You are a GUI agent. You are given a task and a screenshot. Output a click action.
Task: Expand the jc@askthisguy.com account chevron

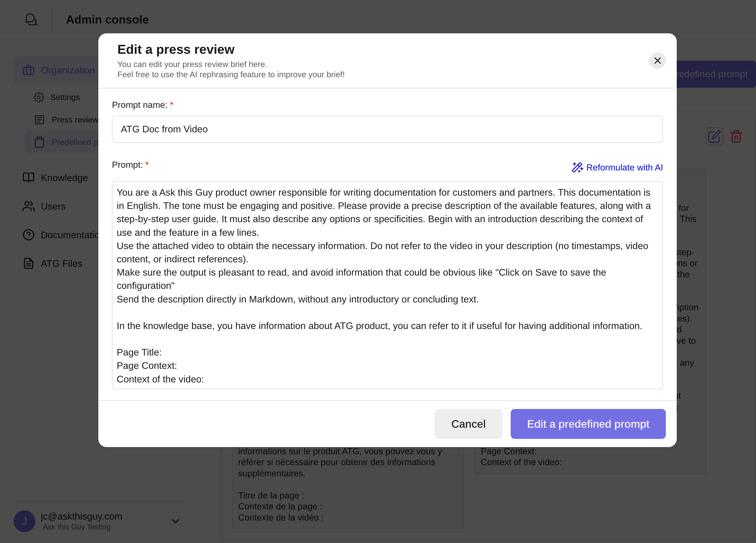[176, 521]
